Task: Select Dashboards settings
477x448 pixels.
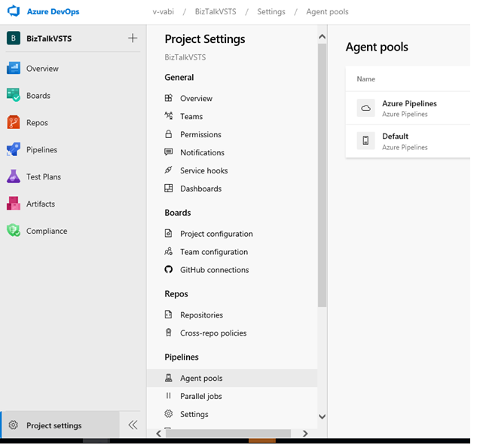Action: 200,189
